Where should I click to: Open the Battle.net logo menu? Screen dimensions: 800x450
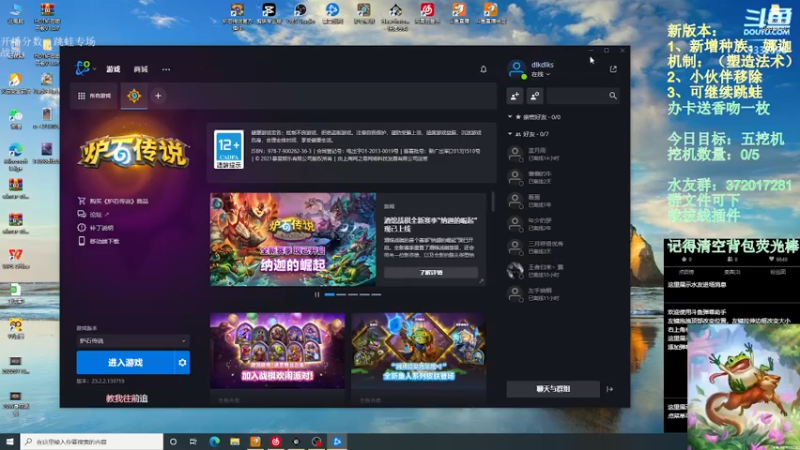84,68
